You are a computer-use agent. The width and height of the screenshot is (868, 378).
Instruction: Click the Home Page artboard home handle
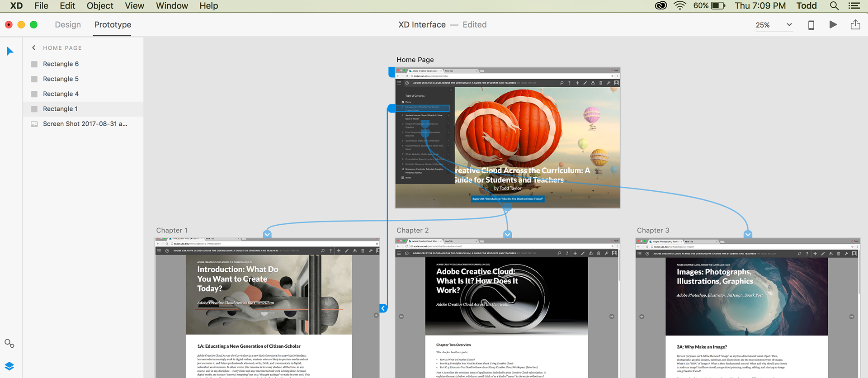(x=392, y=72)
